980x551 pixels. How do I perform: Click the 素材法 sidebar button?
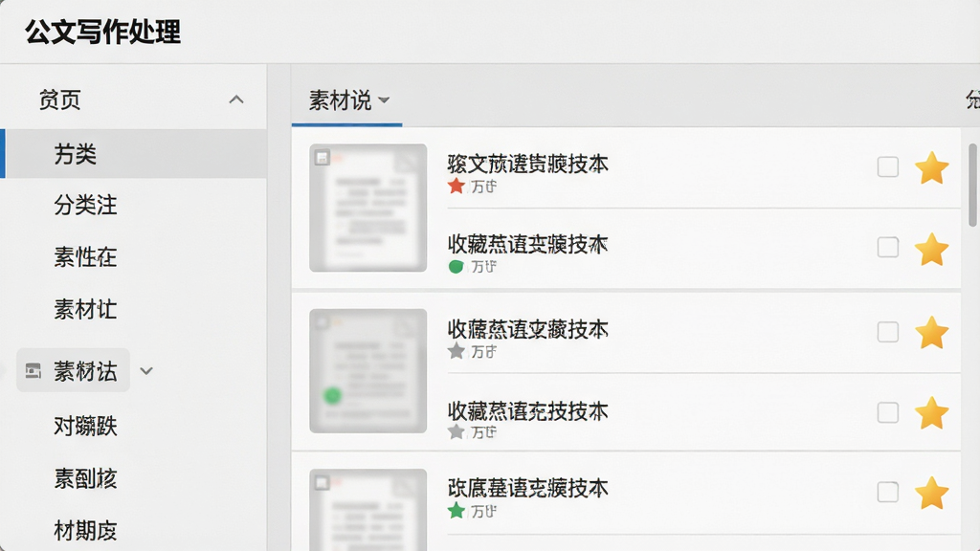tap(73, 370)
